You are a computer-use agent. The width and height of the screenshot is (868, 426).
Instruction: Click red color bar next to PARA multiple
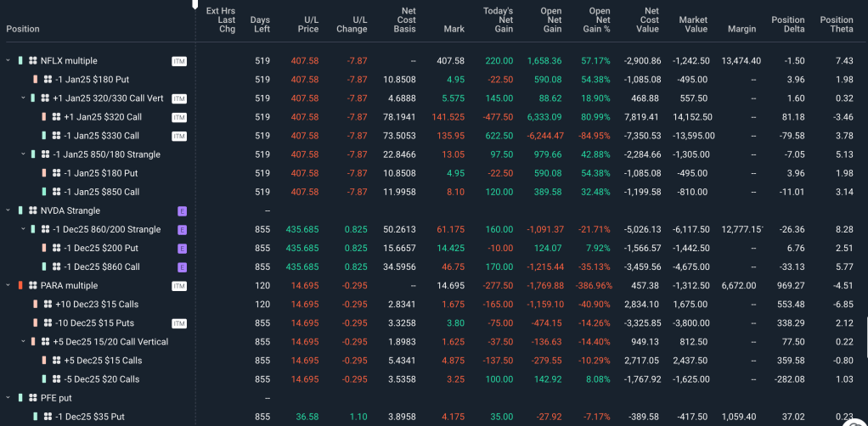click(20, 286)
